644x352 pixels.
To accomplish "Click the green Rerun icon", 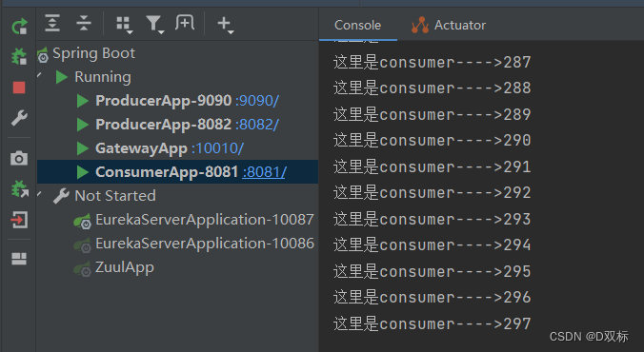I will point(19,27).
